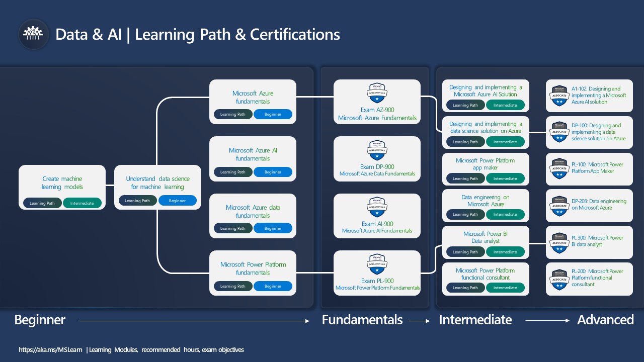Toggle Beginner on Microsoft Azure fundamentals

(x=273, y=114)
